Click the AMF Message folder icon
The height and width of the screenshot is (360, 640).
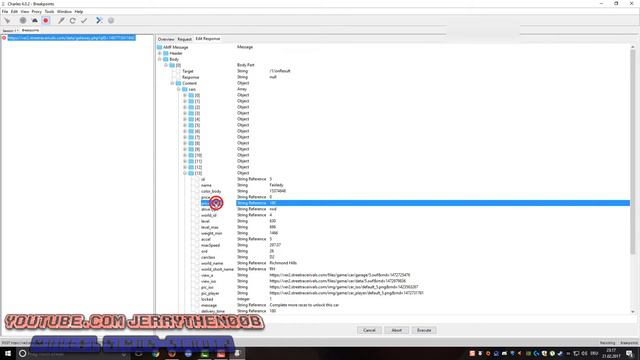pyautogui.click(x=160, y=47)
